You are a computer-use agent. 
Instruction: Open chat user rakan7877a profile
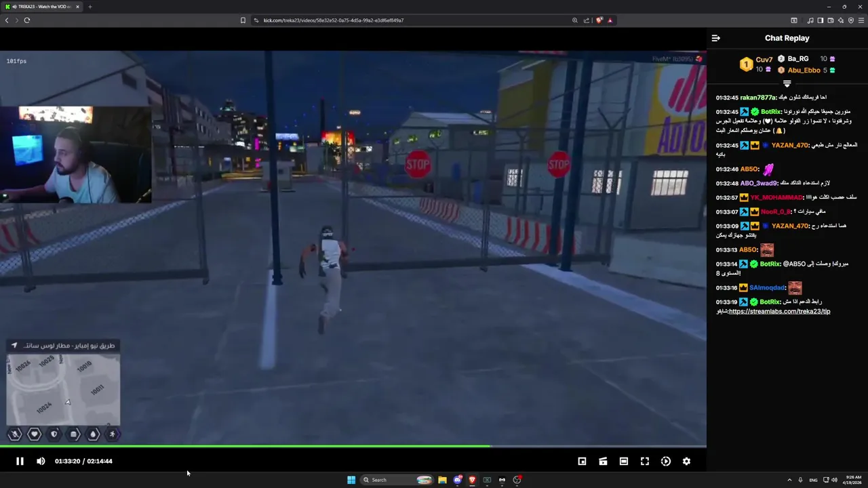758,98
